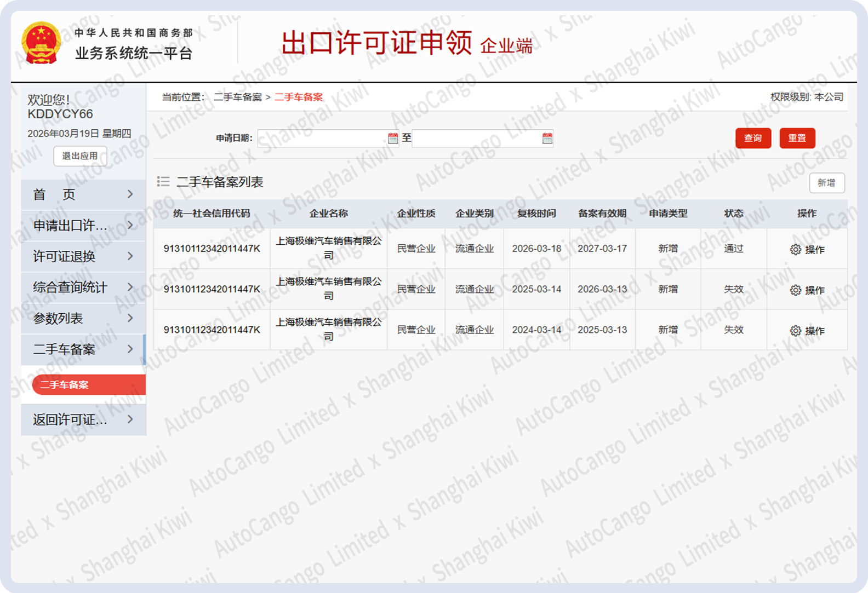868x593 pixels.
Task: Open the 申请出口许… sidebar item
Action: [83, 226]
